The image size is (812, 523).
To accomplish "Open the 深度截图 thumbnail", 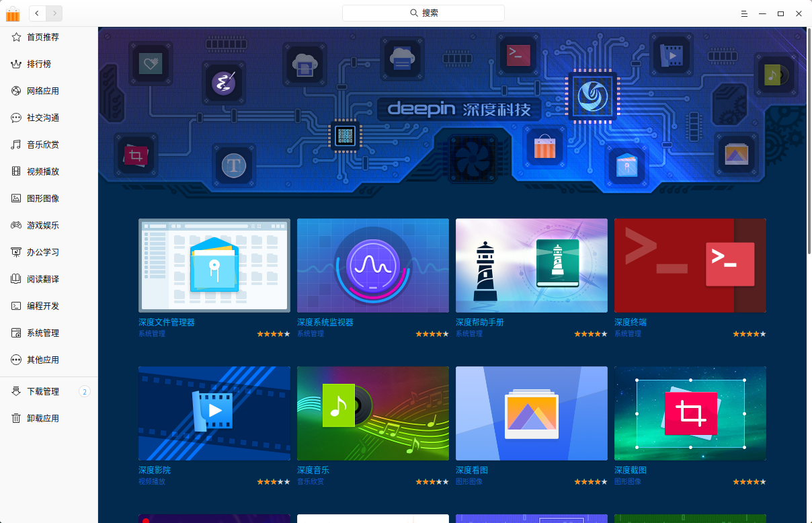I will (690, 413).
